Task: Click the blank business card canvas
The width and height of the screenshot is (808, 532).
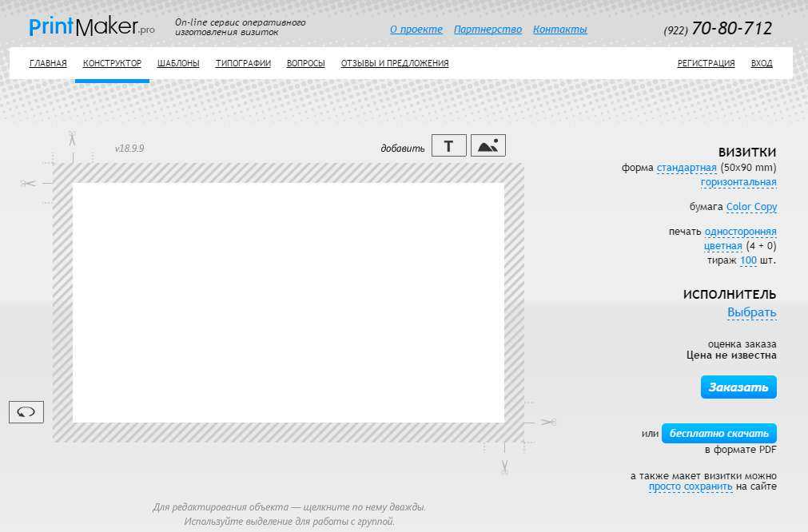Action: (x=288, y=303)
